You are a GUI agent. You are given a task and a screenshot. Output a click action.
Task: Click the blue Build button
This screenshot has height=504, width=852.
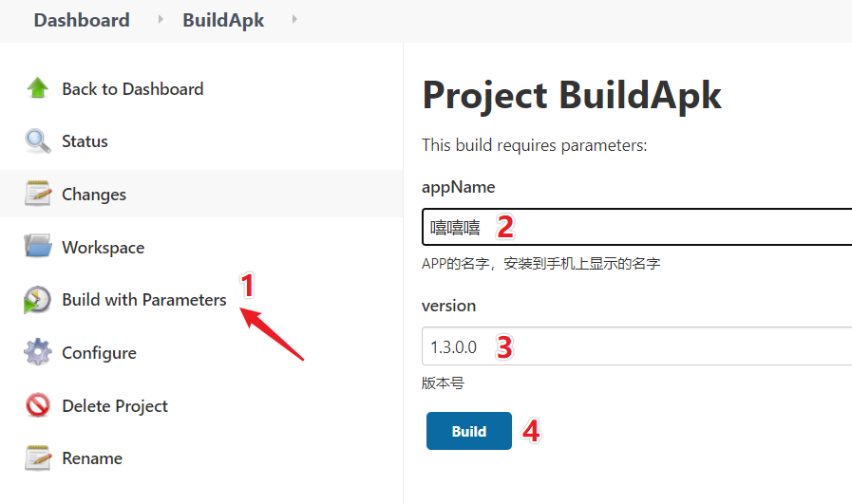(469, 431)
